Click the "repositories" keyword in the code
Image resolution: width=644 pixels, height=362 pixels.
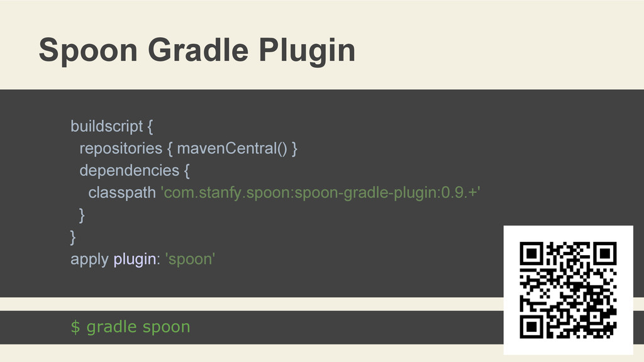[121, 148]
